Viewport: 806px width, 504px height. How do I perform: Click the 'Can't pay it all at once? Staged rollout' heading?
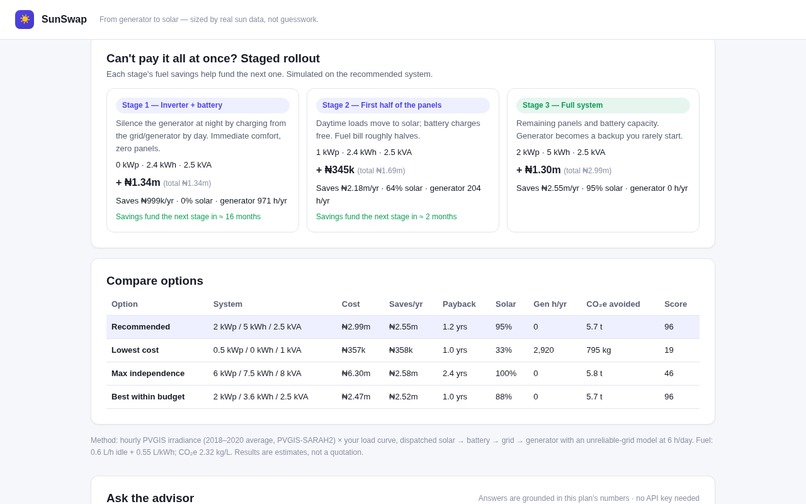tap(213, 59)
